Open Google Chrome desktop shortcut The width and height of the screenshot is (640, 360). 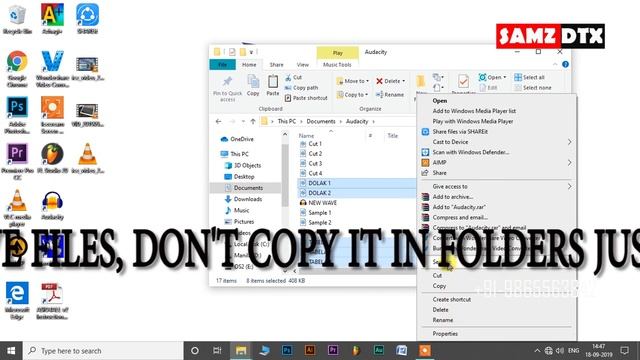point(17,69)
